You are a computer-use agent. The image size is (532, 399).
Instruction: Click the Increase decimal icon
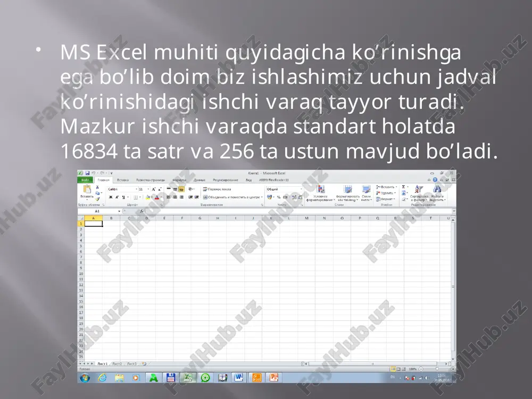click(294, 197)
